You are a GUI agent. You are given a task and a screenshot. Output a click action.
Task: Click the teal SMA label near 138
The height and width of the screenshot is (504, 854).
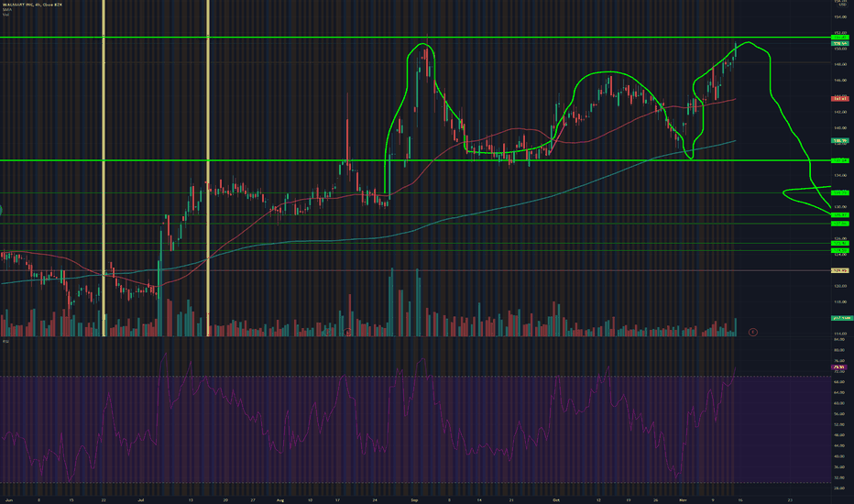[x=839, y=140]
